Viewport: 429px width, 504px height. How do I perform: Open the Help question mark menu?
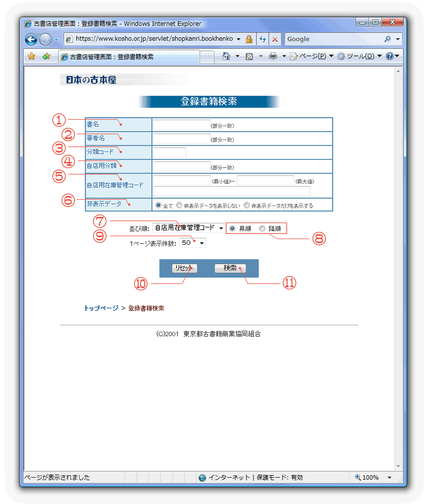pos(393,56)
